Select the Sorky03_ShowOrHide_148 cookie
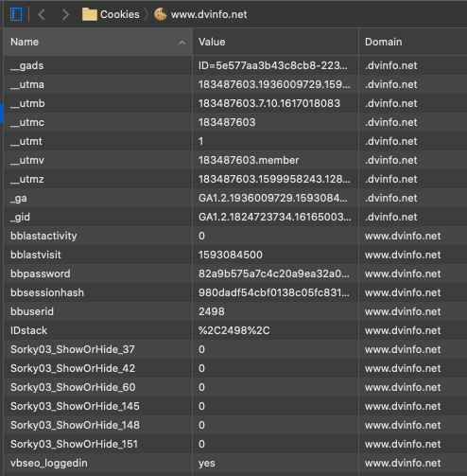 pos(75,425)
